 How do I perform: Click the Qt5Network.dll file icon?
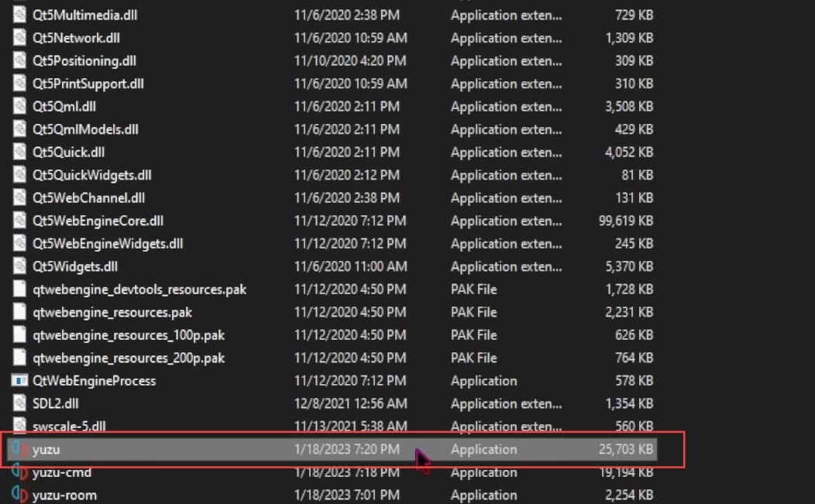point(19,37)
